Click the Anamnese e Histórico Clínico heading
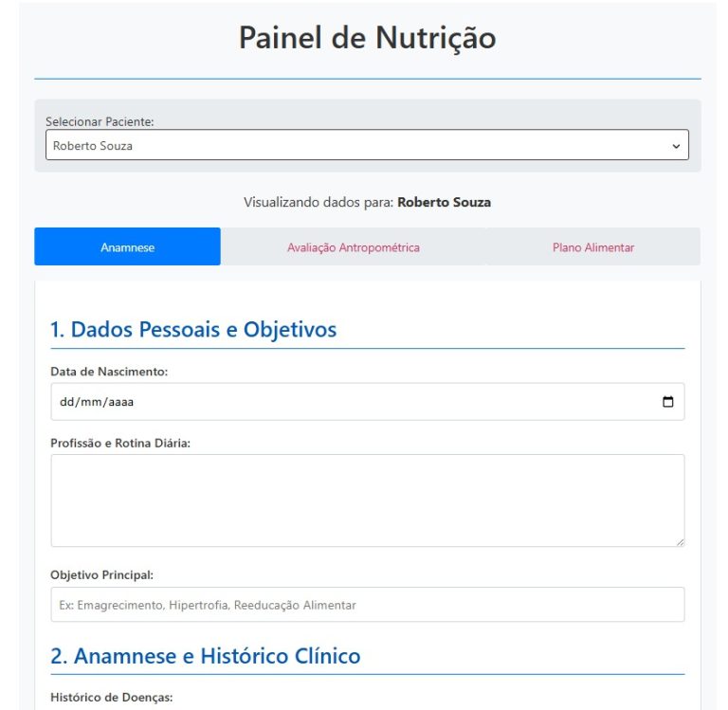This screenshot has width=728, height=710. 206,656
